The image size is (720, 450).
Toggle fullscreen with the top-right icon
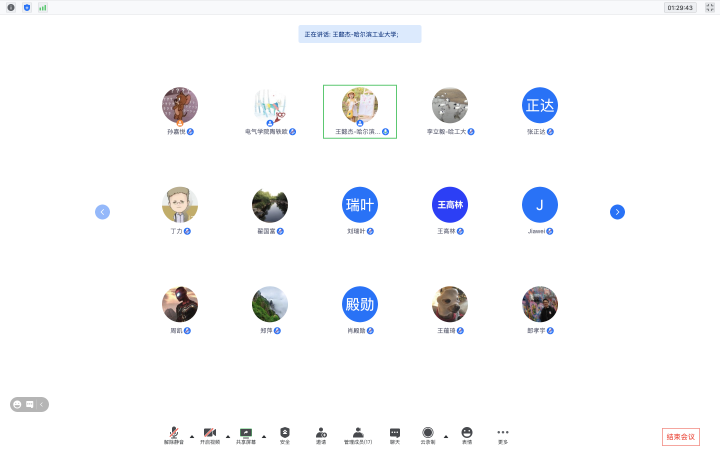pyautogui.click(x=708, y=7)
